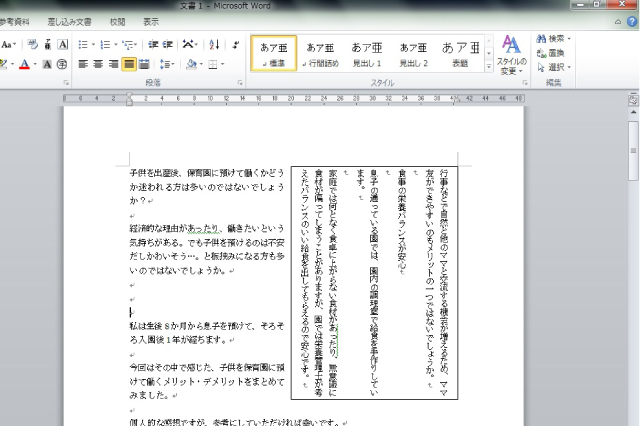Toggle align text right
Viewport: 640px width, 426px height.
[113, 64]
